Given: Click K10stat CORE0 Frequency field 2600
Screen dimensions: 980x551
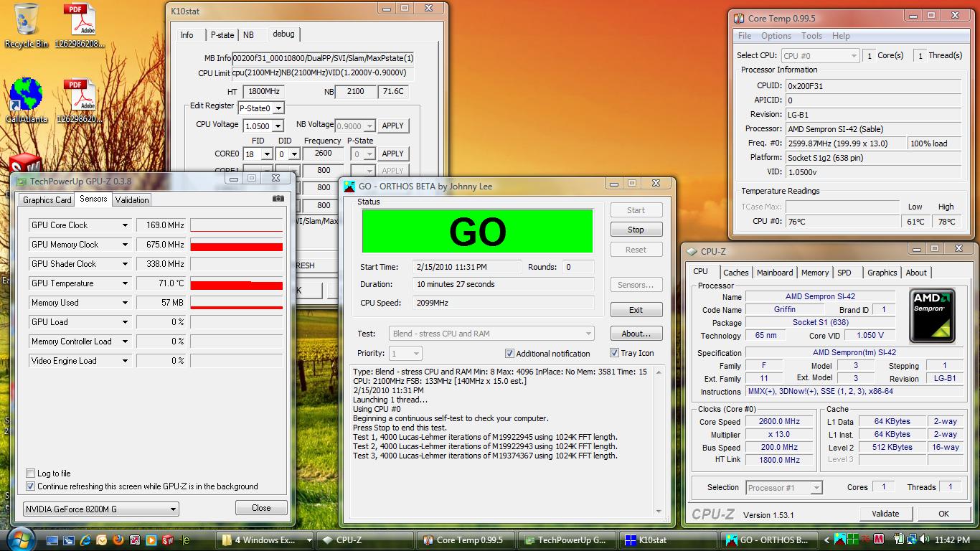Looking at the screenshot, I should (324, 154).
